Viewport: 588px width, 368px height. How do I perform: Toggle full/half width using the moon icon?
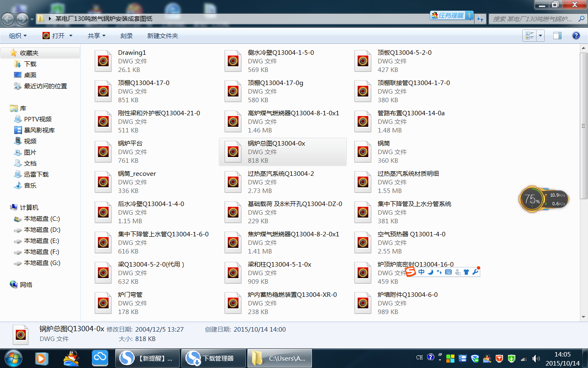[x=430, y=272]
